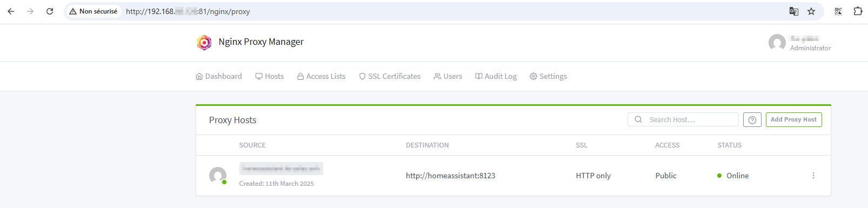Viewport: 868px width, 208px height.
Task: Click the STATUS column header
Action: [x=729, y=145]
